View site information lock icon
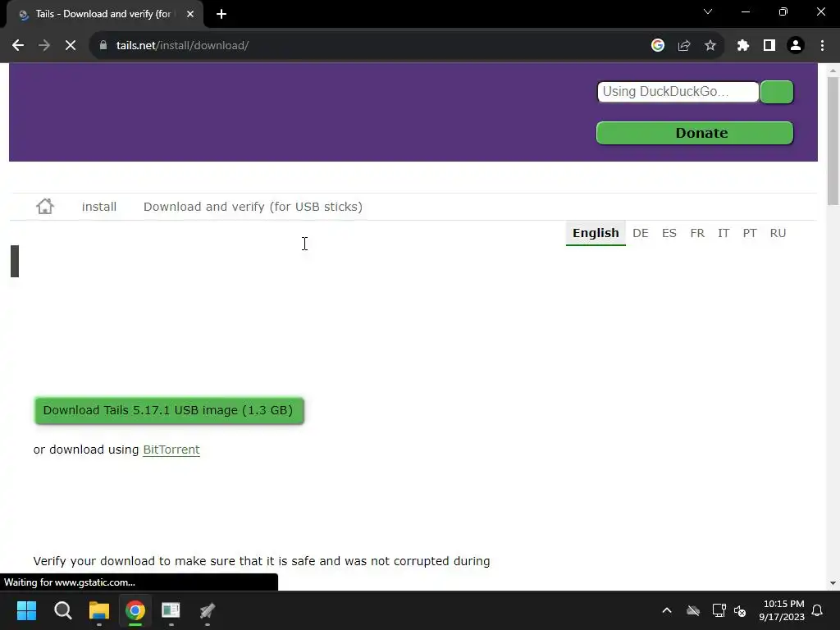The image size is (840, 630). (103, 46)
